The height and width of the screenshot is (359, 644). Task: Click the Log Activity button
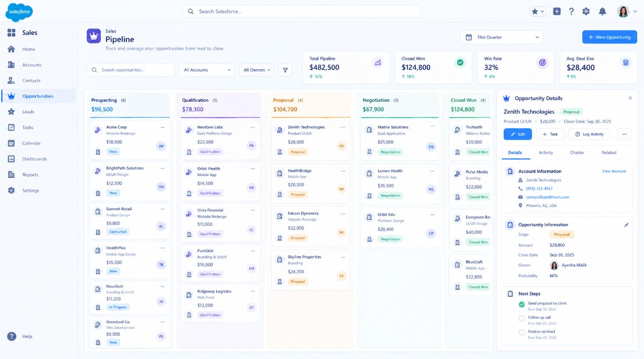[589, 135]
